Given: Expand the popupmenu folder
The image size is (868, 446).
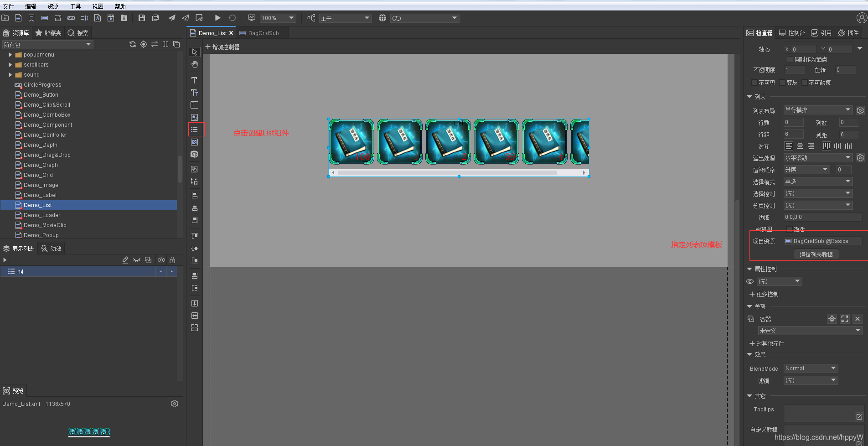Looking at the screenshot, I should 10,55.
